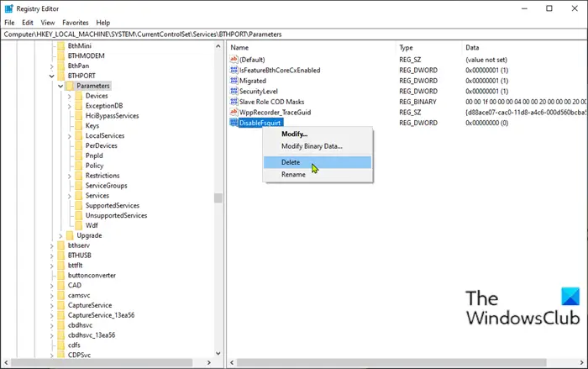Select the SupportedServices tree item
The height and width of the screenshot is (369, 588).
[x=112, y=205]
